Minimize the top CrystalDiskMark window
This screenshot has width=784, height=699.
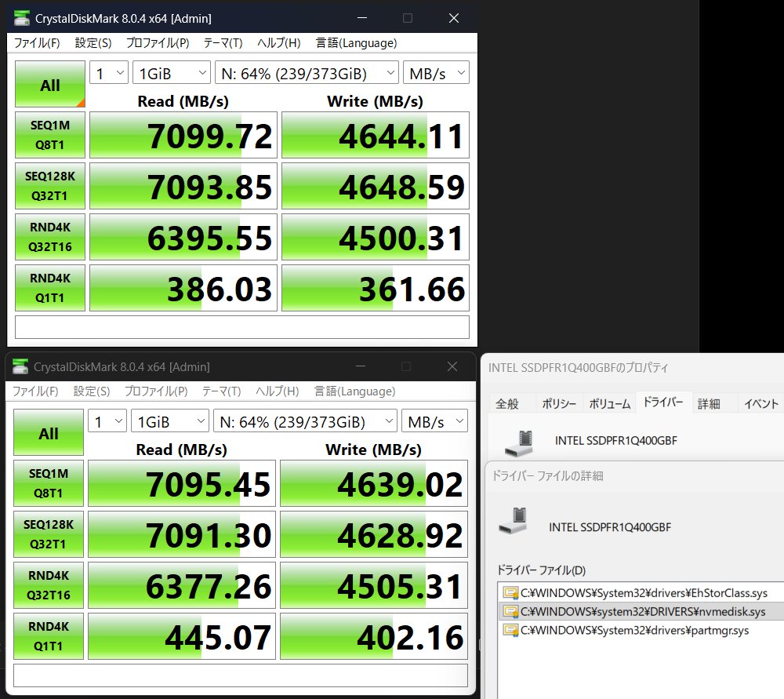[x=362, y=18]
